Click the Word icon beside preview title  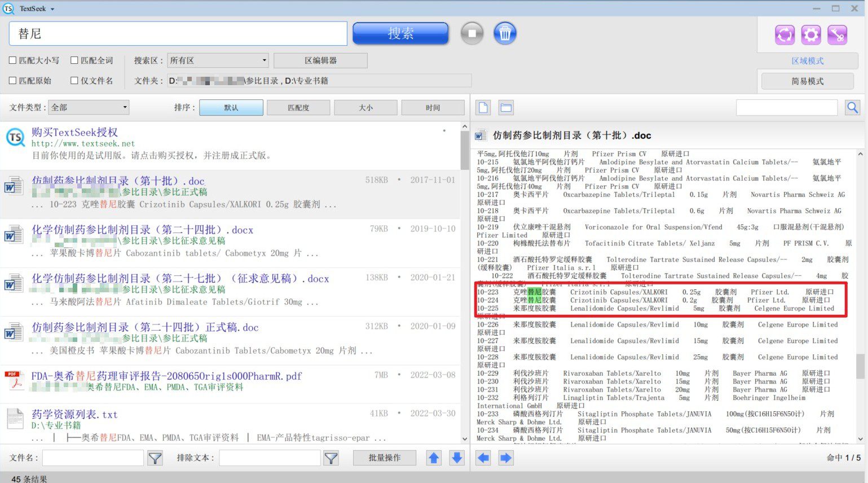pyautogui.click(x=481, y=135)
